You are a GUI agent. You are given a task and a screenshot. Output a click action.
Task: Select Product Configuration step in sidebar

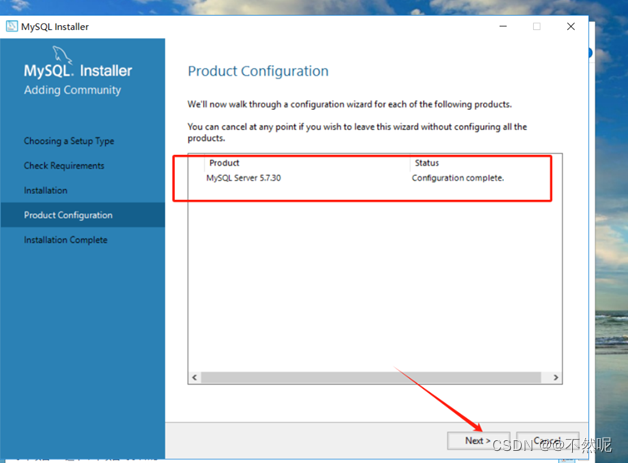(83, 215)
